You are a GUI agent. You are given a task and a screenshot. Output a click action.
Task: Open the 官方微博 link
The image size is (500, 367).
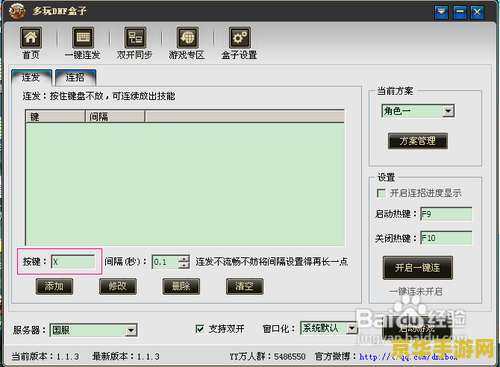tap(408, 357)
